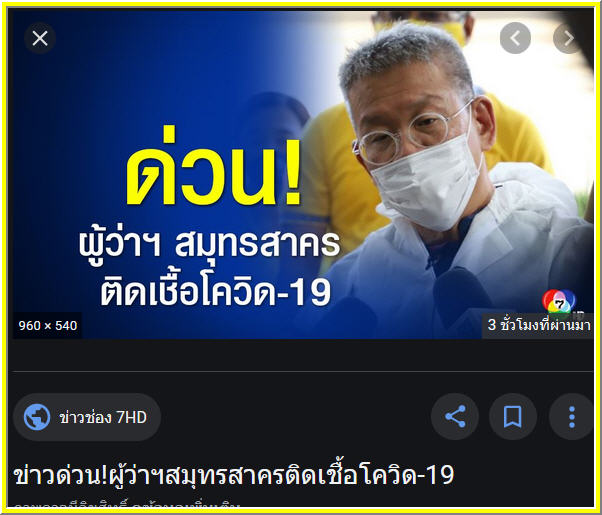Click the 3 ชั่วโมงที่ผ่านมา time label

538,325
